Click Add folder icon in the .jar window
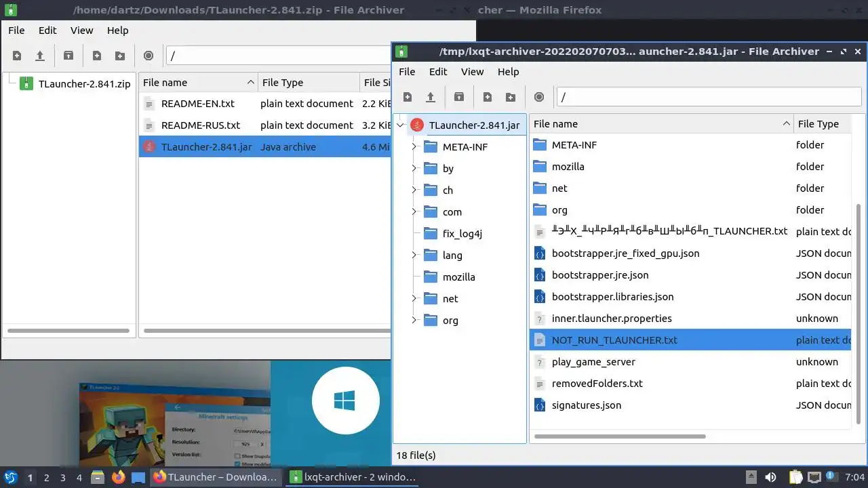The width and height of the screenshot is (868, 488). [511, 97]
